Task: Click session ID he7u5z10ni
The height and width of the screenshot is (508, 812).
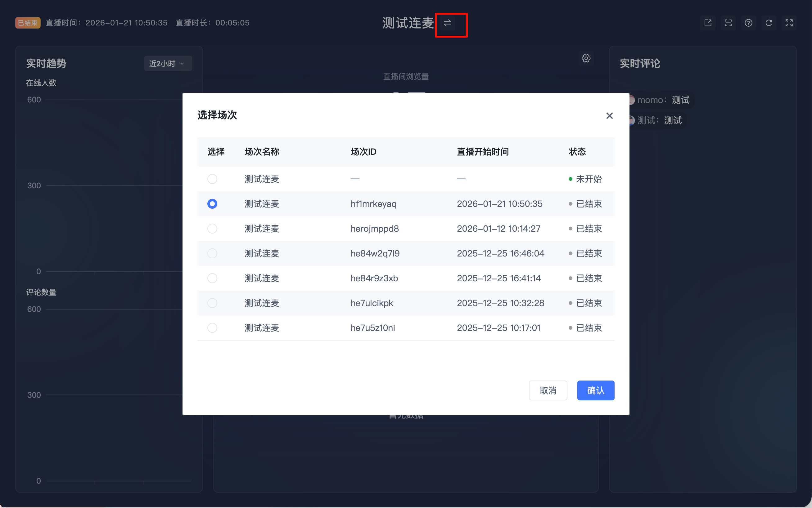Action: click(x=373, y=328)
